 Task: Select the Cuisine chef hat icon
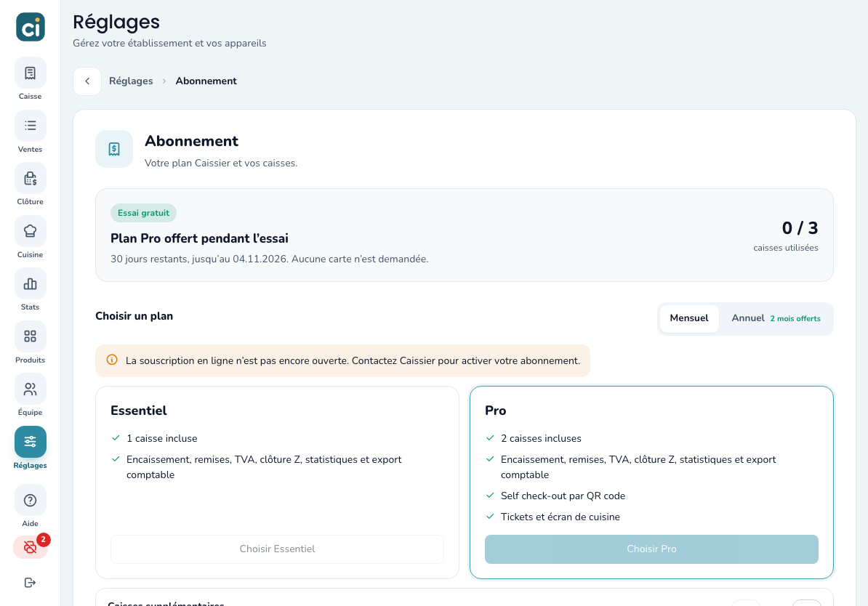point(31,231)
